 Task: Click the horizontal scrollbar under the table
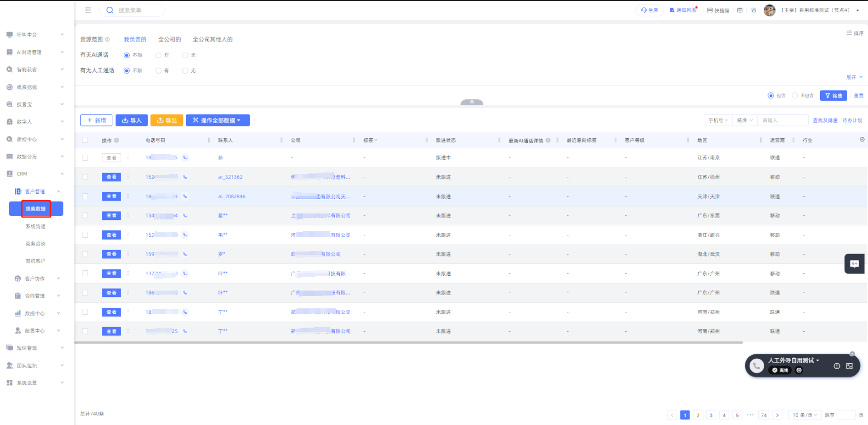408,342
